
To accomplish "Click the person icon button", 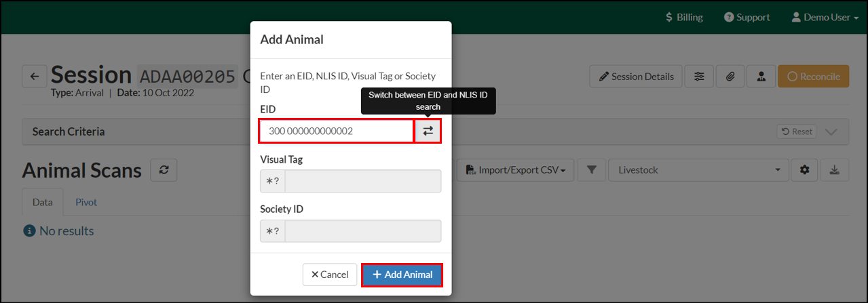I will [761, 77].
